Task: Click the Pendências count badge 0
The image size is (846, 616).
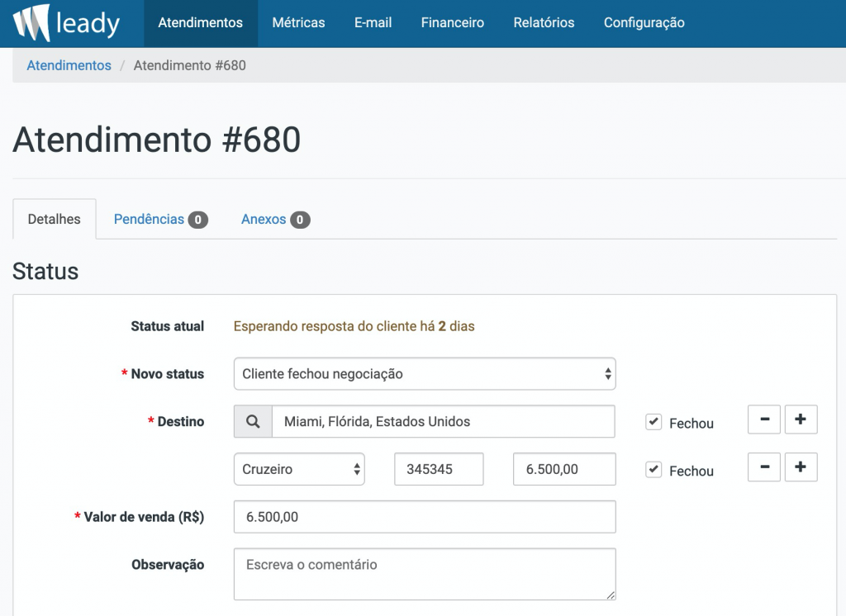Action: (x=198, y=220)
